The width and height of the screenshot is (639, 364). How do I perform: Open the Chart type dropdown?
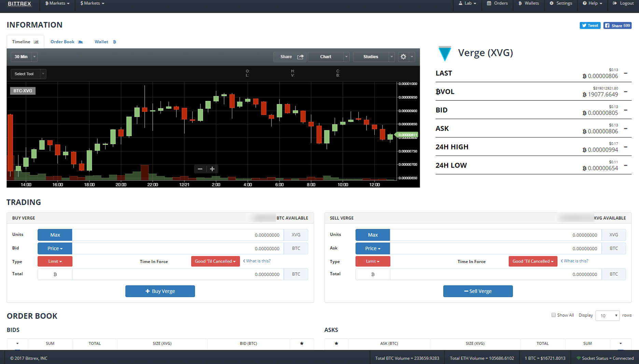[x=329, y=57]
